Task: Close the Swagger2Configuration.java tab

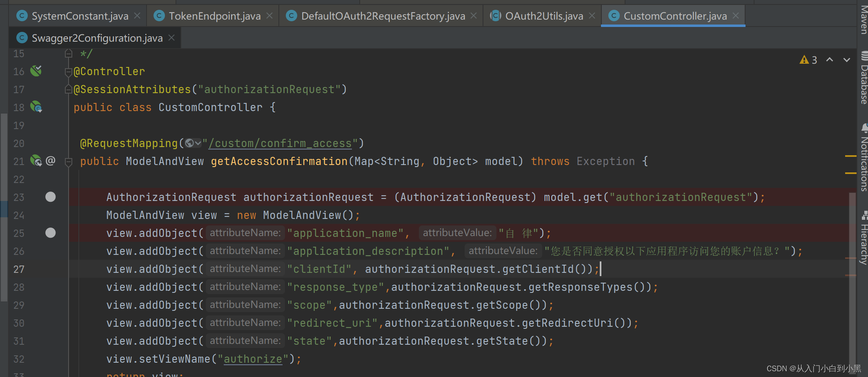Action: (x=171, y=38)
